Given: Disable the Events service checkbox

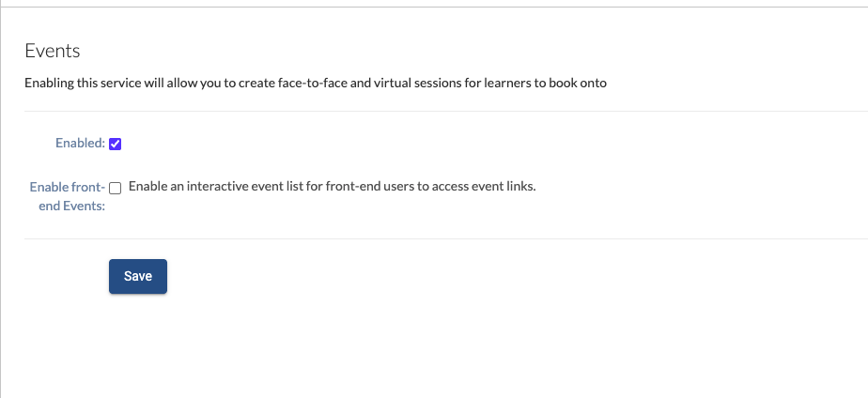Looking at the screenshot, I should (x=116, y=144).
